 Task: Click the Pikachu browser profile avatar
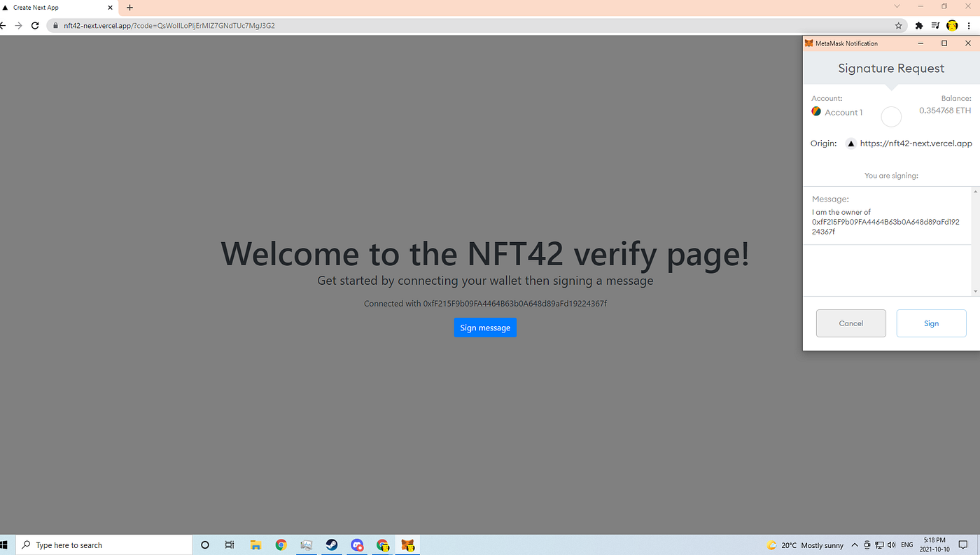point(952,25)
